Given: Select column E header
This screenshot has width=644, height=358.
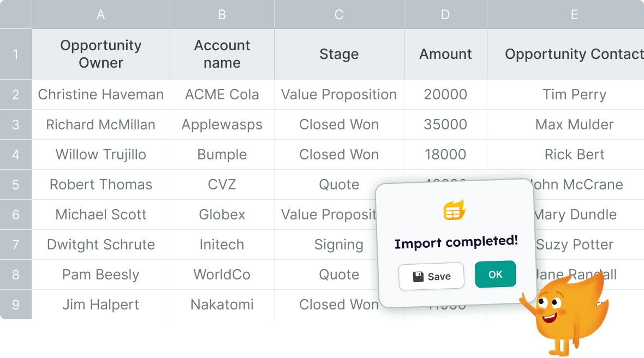Looking at the screenshot, I should [x=574, y=15].
